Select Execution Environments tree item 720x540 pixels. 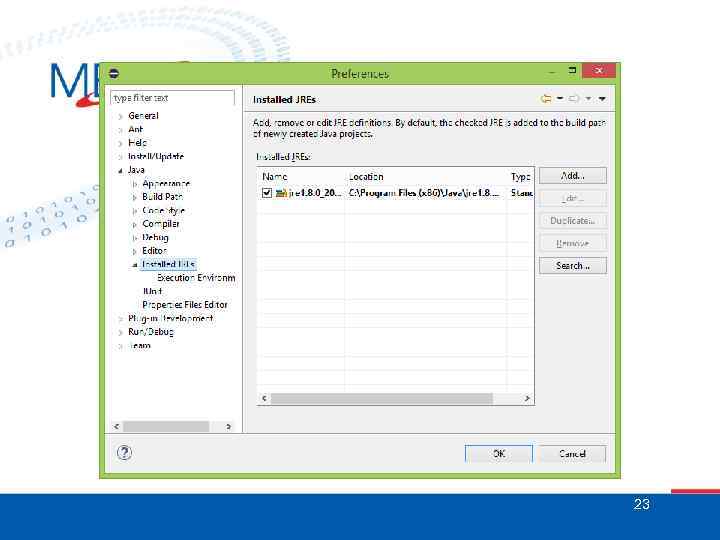(x=196, y=278)
